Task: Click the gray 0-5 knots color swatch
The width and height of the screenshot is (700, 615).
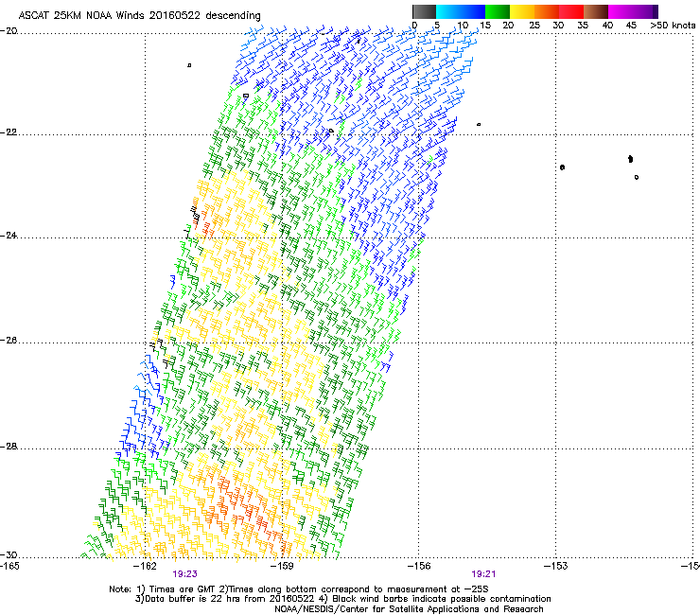Action: [424, 11]
